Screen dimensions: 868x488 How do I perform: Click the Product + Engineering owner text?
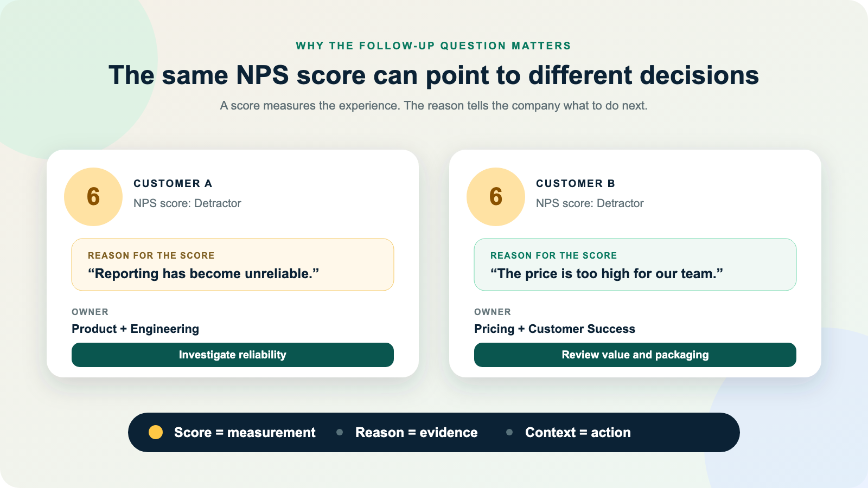click(x=136, y=329)
